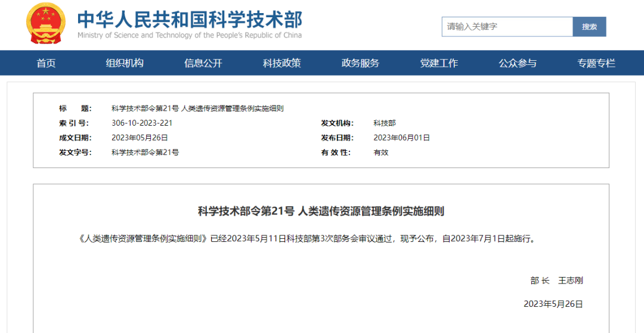Click the 索引号 label
644x333 pixels.
pos(73,123)
